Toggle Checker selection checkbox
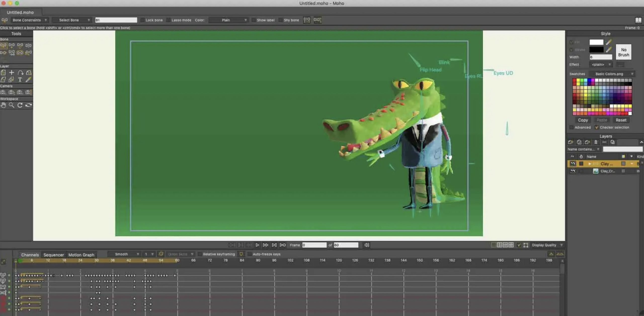Image resolution: width=644 pixels, height=316 pixels. coord(596,127)
